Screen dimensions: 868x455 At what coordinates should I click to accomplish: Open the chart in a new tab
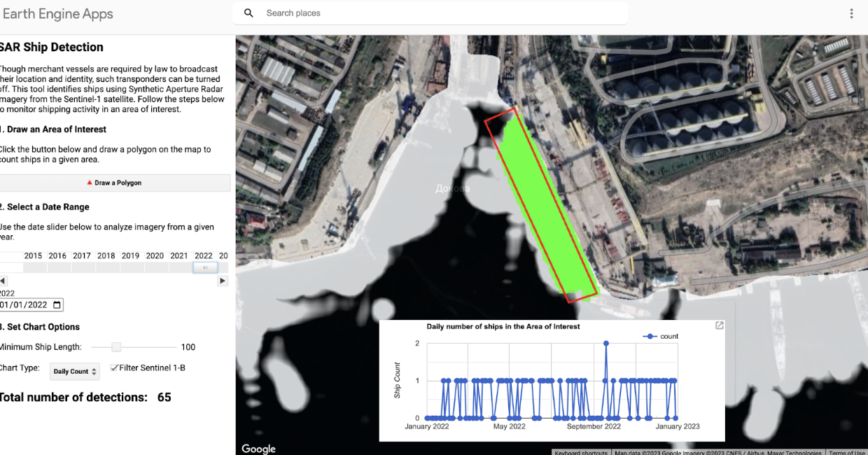(719, 325)
